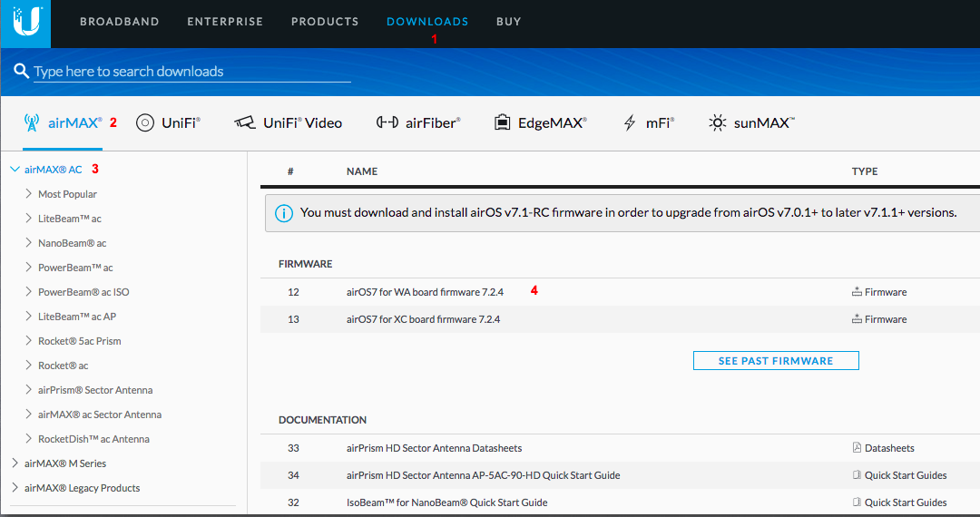The image size is (980, 517).
Task: Expand the Most Popular chevron
Action: click(29, 193)
